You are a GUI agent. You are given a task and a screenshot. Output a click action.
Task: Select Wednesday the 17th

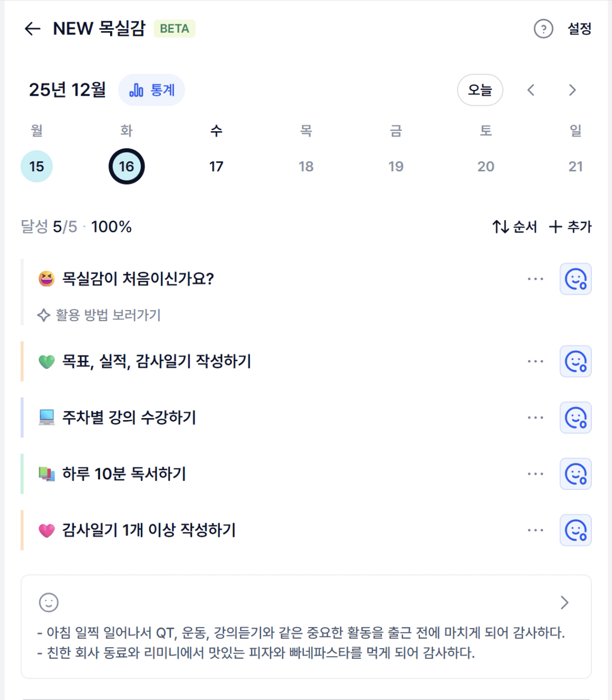tap(216, 167)
